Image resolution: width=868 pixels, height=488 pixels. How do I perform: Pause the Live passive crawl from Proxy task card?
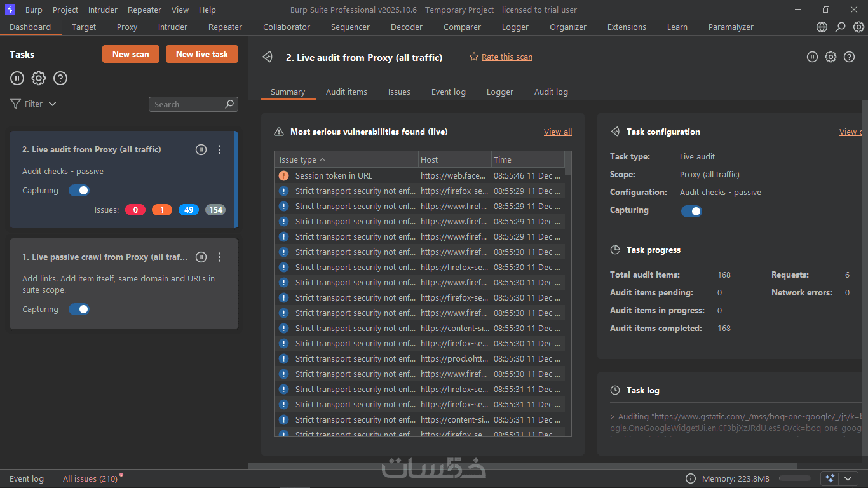[x=201, y=257]
